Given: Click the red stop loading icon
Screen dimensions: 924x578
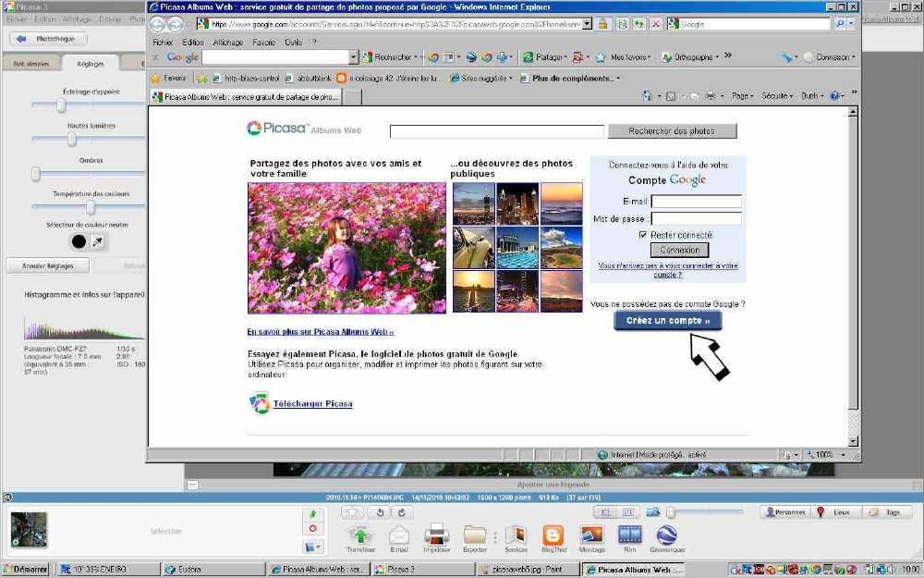Looking at the screenshot, I should pos(656,24).
